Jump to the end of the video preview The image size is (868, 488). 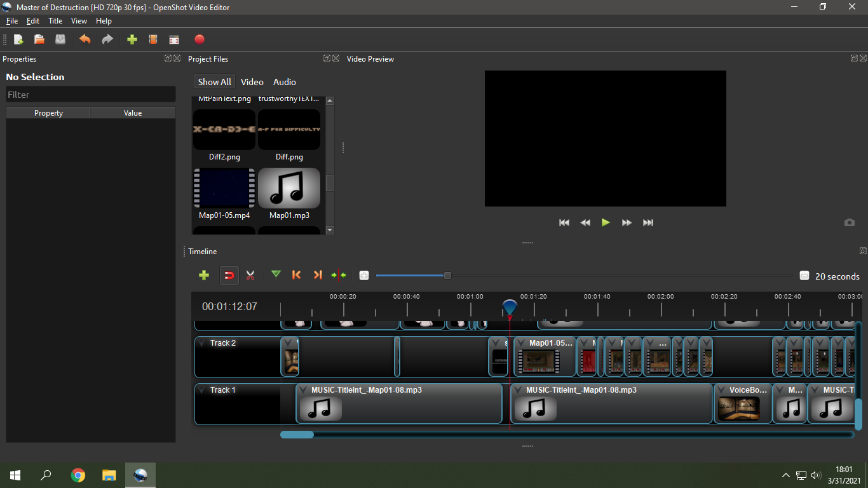tap(648, 222)
